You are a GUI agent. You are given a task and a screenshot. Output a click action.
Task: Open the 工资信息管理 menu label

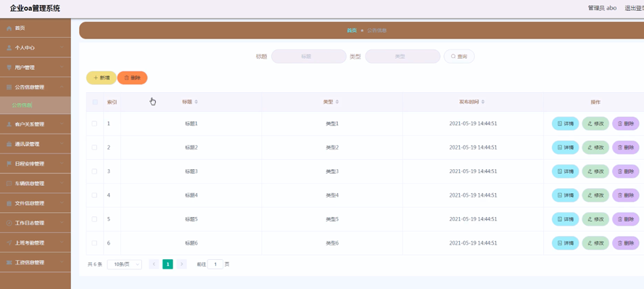point(30,262)
